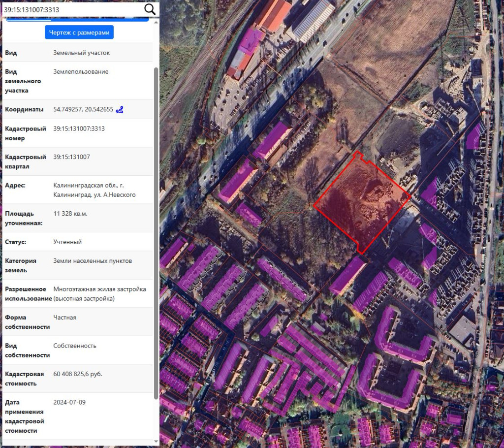Select coordinates value 54.749257, 20.542655
The image size is (504, 448).
(x=83, y=109)
